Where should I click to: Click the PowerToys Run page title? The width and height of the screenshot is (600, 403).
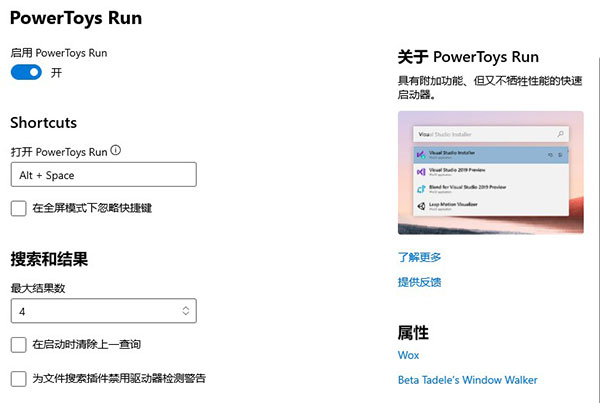(x=76, y=18)
